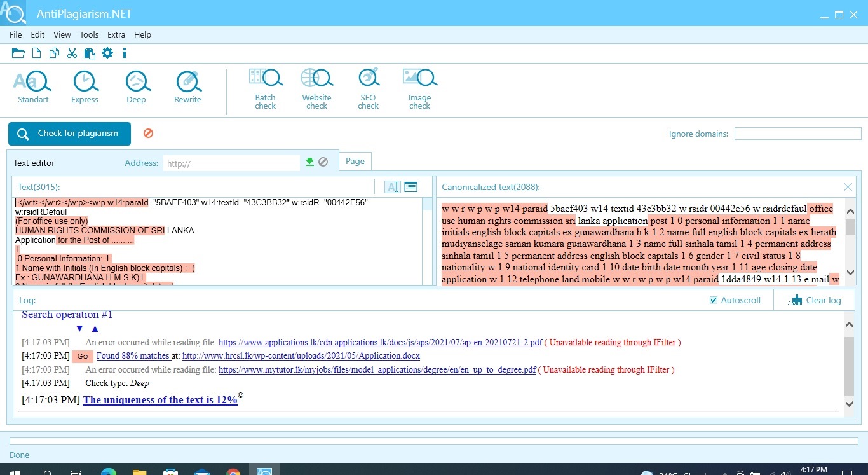Viewport: 868px width, 475px height.
Task: Select the Deep check mode
Action: coord(136,86)
